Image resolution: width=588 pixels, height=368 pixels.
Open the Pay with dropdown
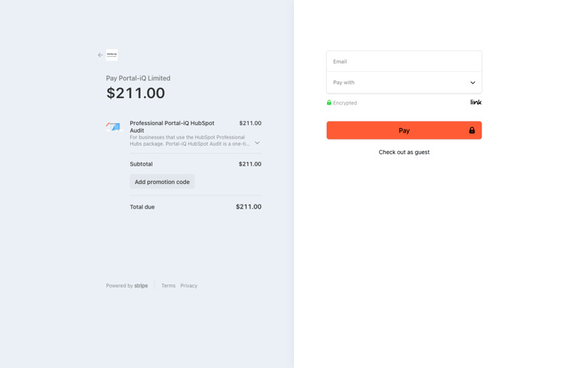pos(404,83)
